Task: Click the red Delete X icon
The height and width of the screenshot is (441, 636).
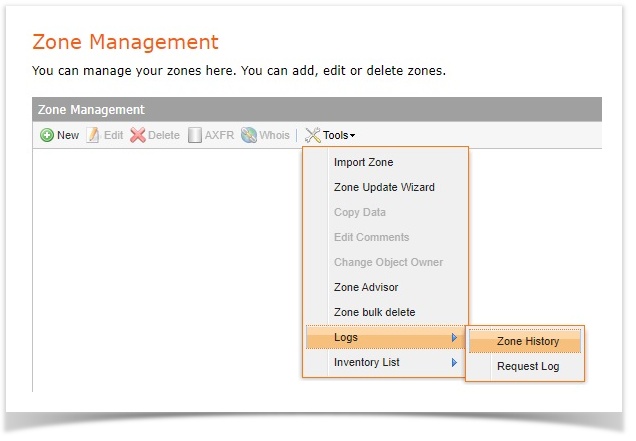Action: (x=138, y=135)
